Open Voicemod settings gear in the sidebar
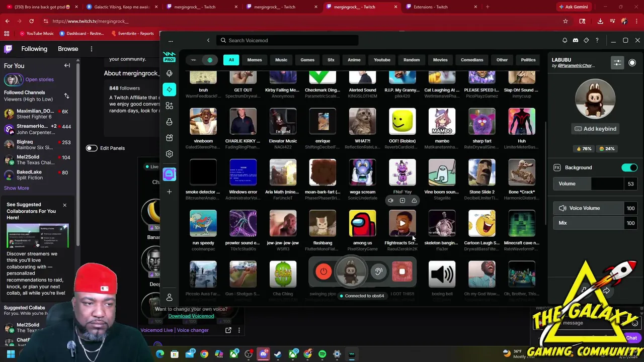The height and width of the screenshot is (362, 644). 170,154
